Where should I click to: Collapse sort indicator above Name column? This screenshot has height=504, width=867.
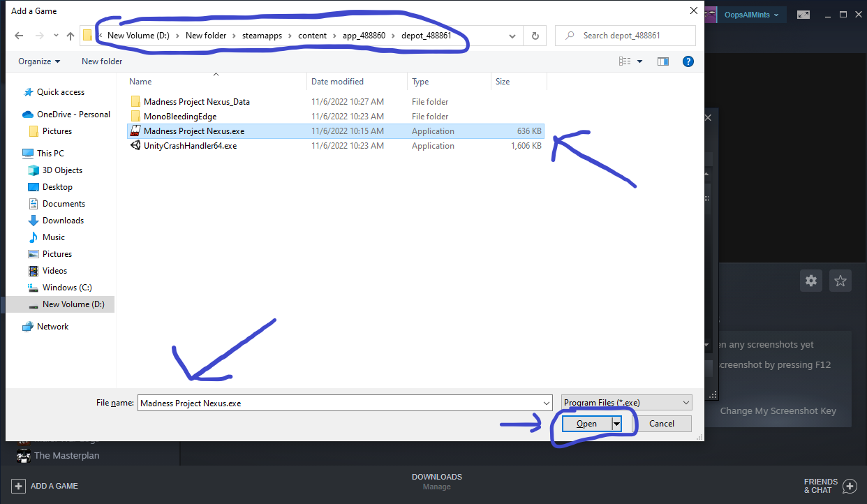[x=216, y=75]
